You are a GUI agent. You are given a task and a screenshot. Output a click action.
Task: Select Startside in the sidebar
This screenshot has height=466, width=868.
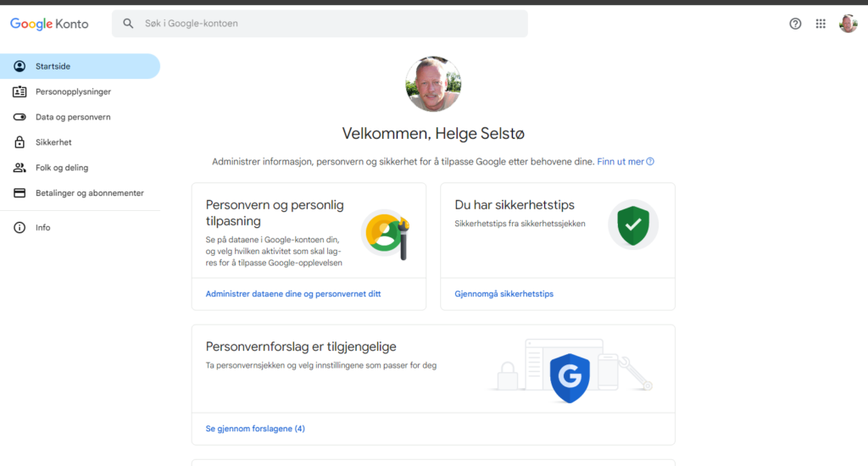coord(81,66)
